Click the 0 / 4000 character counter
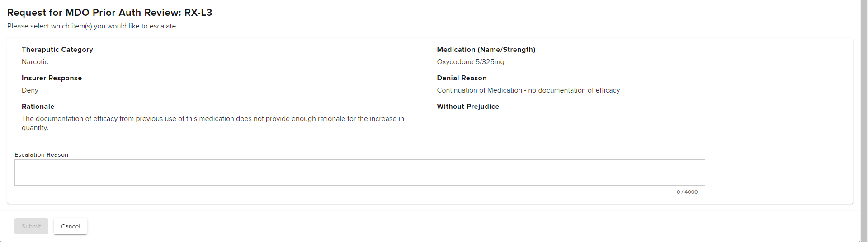This screenshot has height=242, width=868. tap(687, 192)
